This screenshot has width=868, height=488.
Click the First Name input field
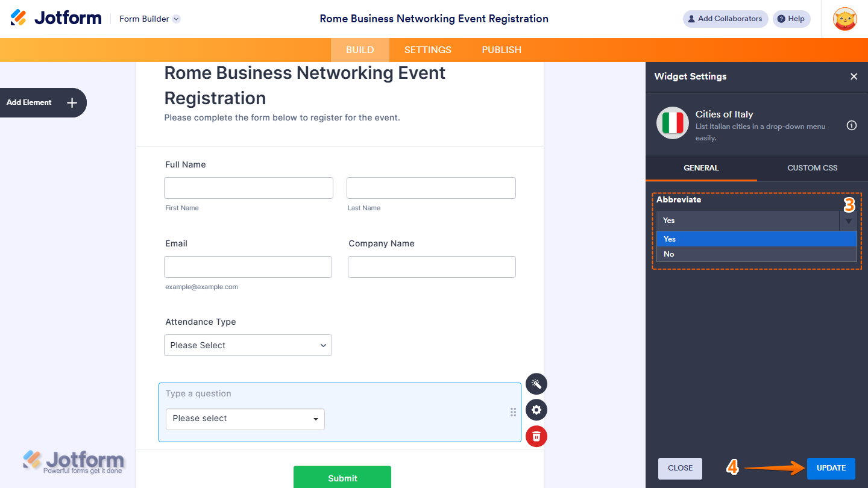(x=248, y=188)
